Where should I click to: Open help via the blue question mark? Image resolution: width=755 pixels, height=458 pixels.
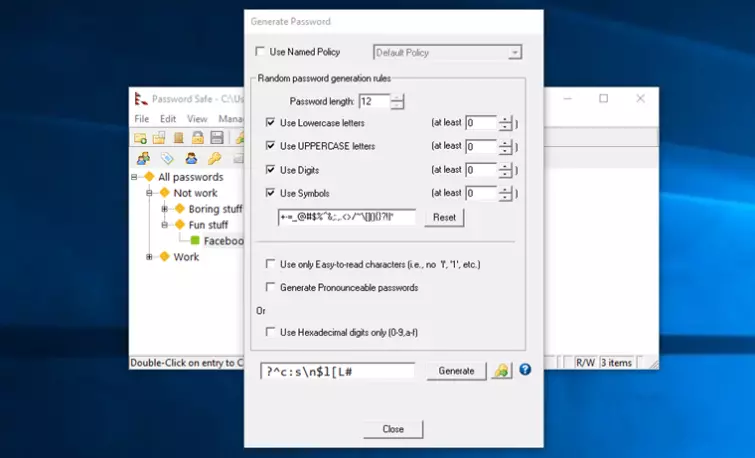coord(525,370)
